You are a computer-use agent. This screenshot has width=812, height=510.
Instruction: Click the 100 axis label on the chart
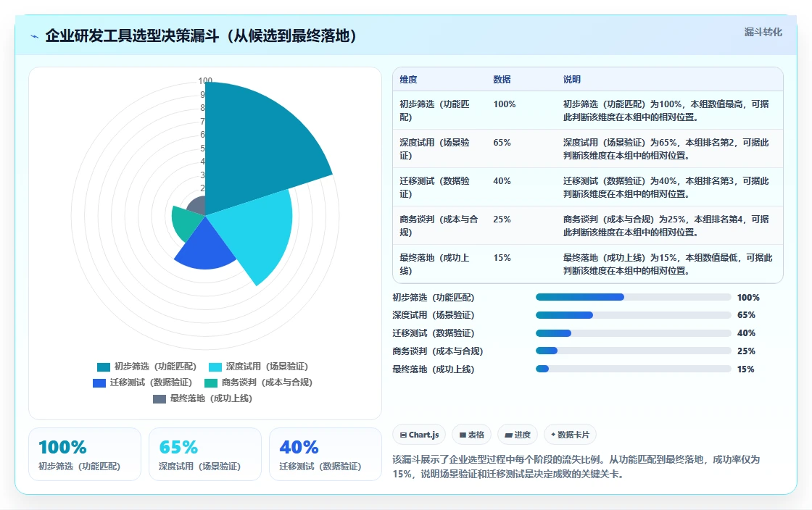click(205, 80)
